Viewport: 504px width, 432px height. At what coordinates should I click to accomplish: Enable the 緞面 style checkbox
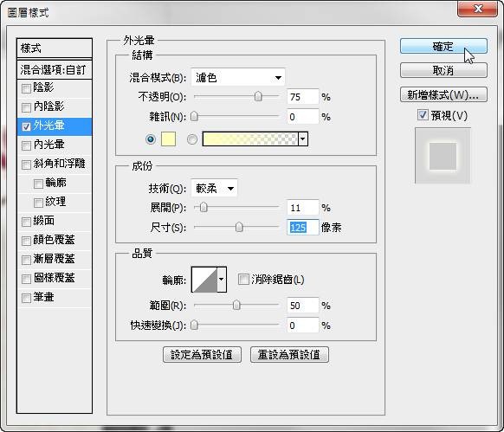[x=26, y=222]
